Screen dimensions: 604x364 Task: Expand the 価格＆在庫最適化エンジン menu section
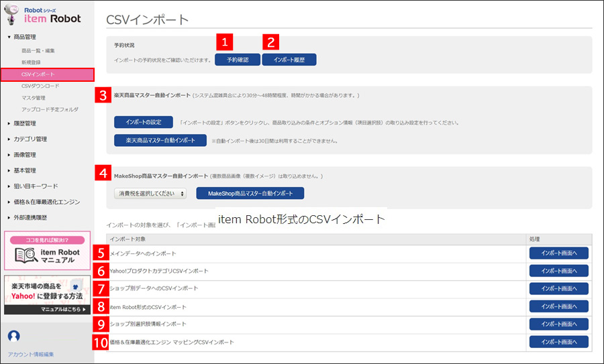pyautogui.click(x=44, y=202)
